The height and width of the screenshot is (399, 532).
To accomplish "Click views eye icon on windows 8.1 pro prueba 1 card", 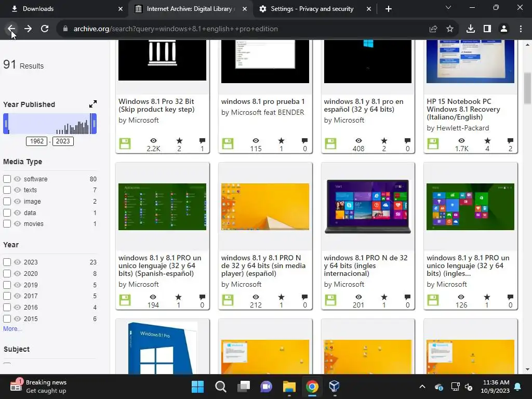I will pos(256,140).
